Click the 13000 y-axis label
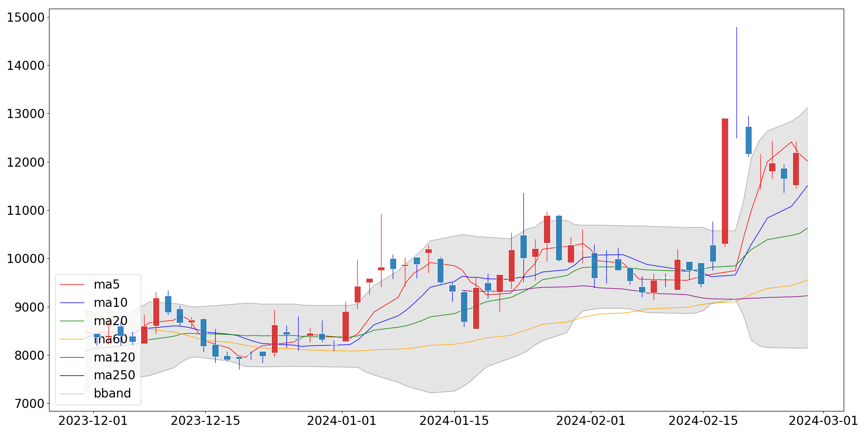 (x=26, y=114)
